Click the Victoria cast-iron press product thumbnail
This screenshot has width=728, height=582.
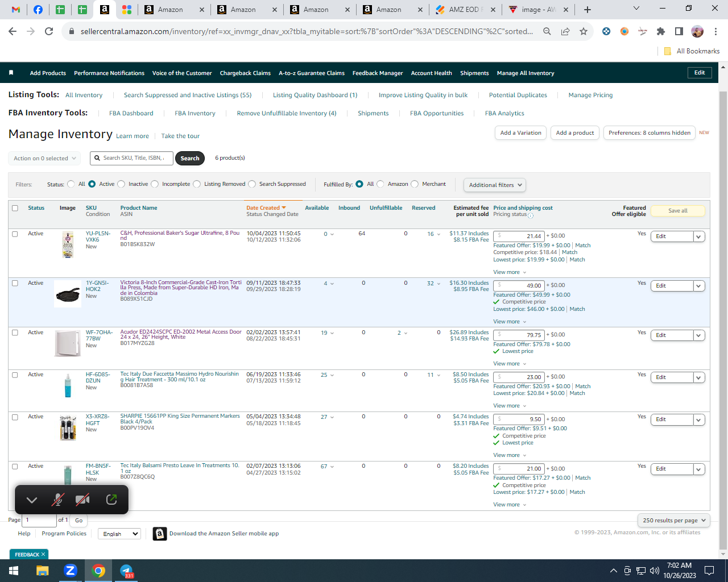pyautogui.click(x=68, y=294)
